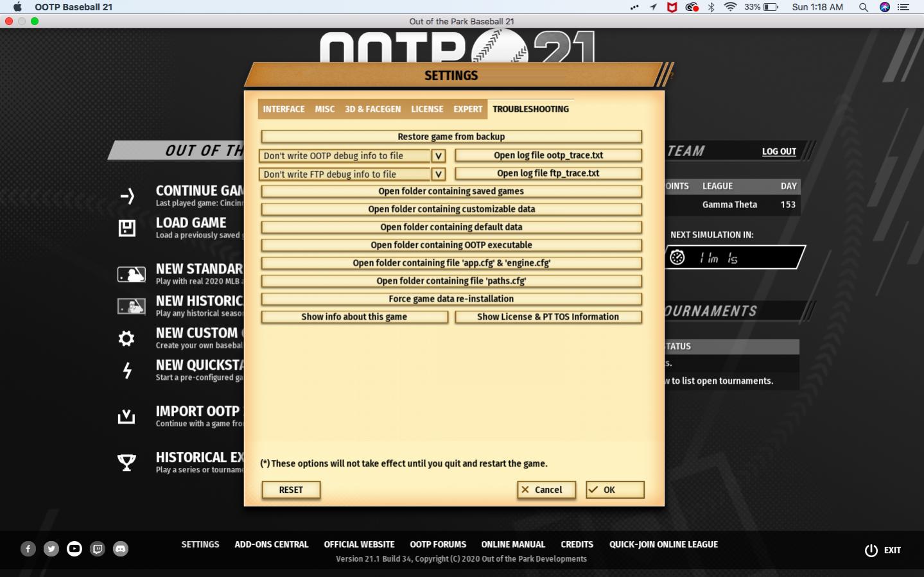The image size is (924, 577).
Task: Click the New Historical sepia batter icon
Action: coord(131,305)
